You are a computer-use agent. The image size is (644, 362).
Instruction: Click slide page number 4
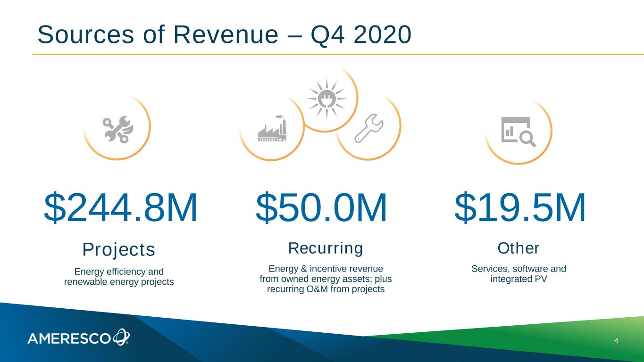click(616, 340)
